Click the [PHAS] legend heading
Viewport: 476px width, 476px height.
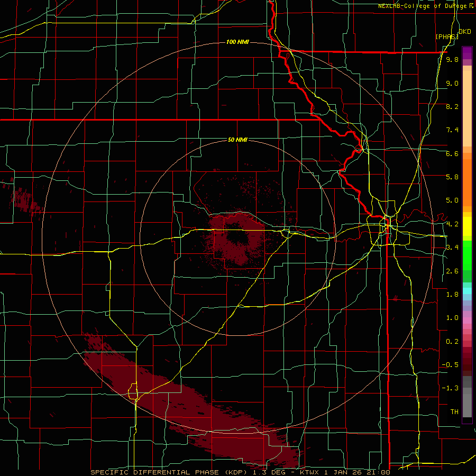coord(447,36)
